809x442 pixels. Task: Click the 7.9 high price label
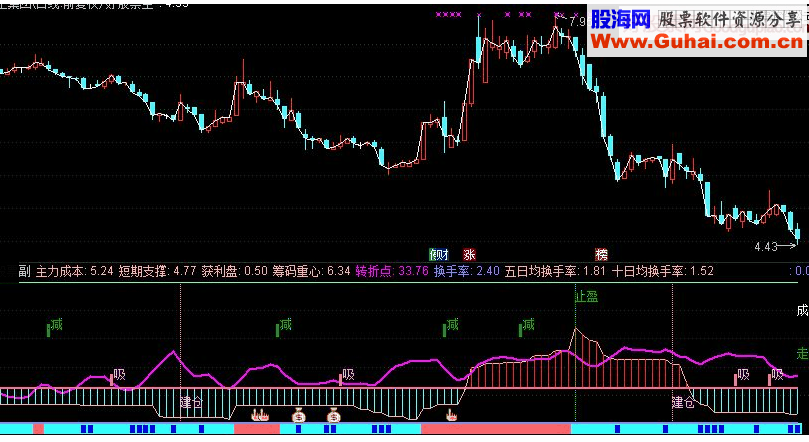click(x=577, y=22)
